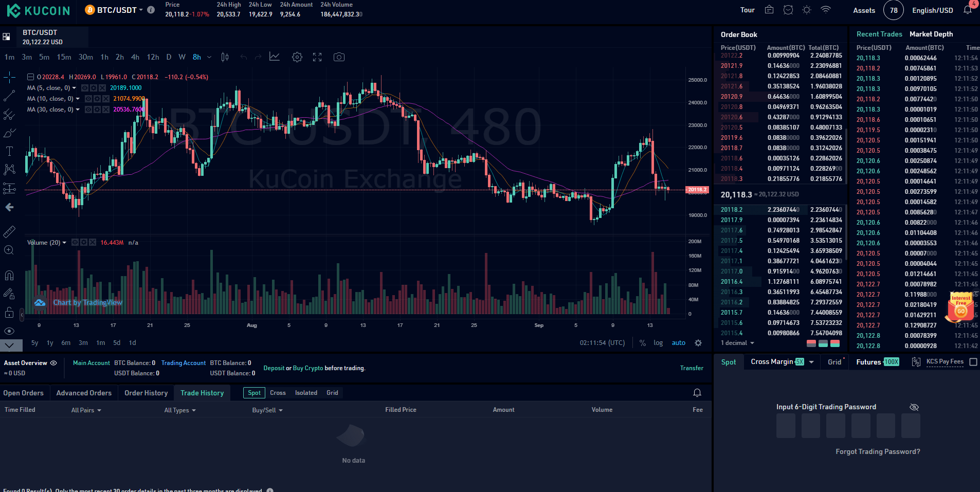The image size is (980, 492).
Task: Toggle auto scale on chart
Action: click(679, 343)
